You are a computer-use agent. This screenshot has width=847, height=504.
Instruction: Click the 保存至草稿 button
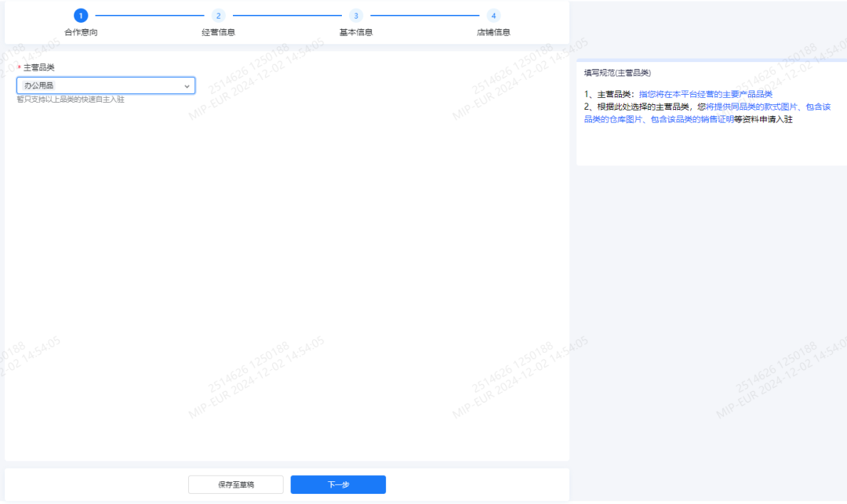234,484
